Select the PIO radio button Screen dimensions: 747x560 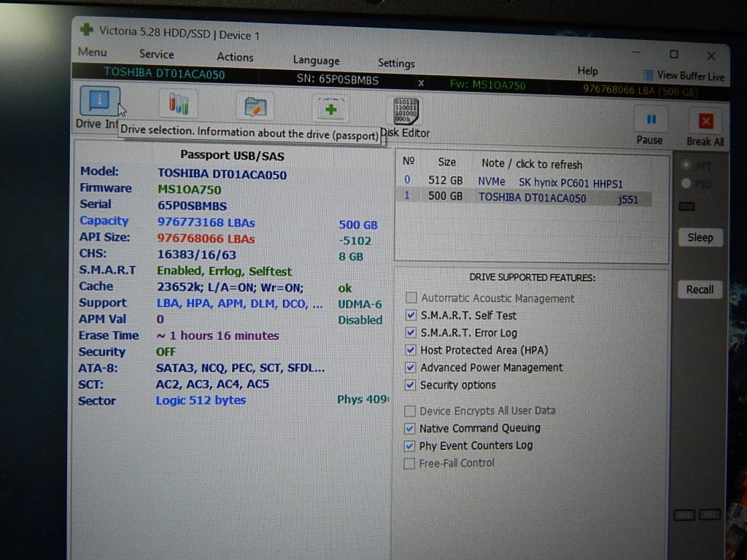tap(686, 184)
